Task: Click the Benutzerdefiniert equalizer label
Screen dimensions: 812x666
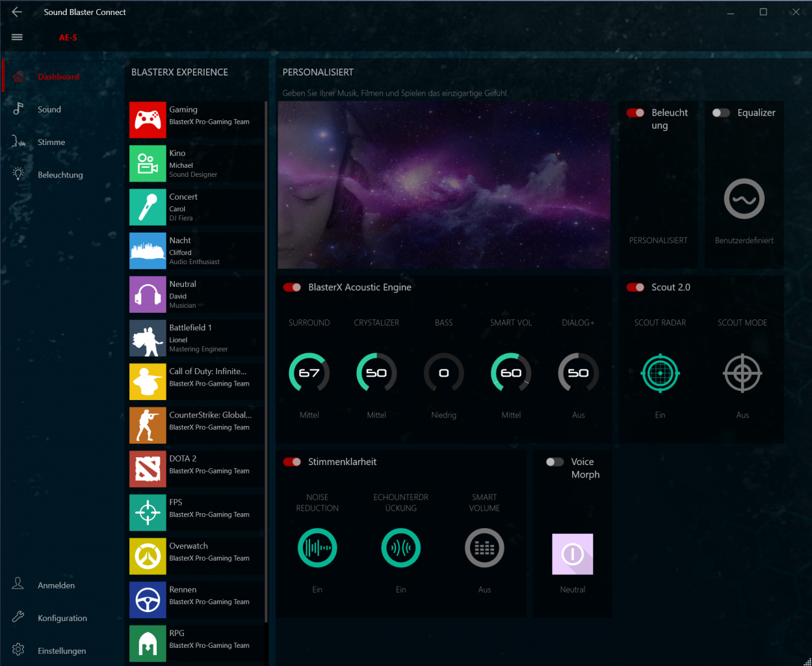Action: [x=744, y=241]
